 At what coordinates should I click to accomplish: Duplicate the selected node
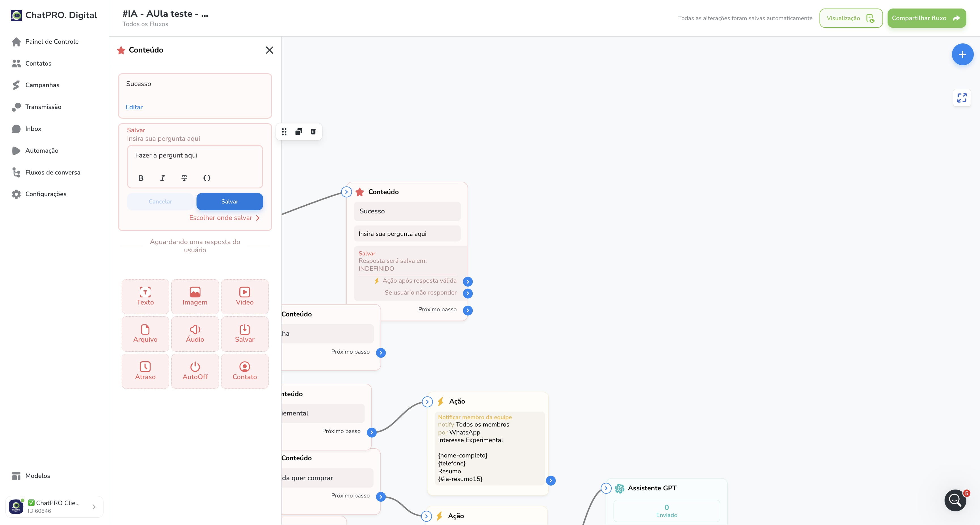299,132
